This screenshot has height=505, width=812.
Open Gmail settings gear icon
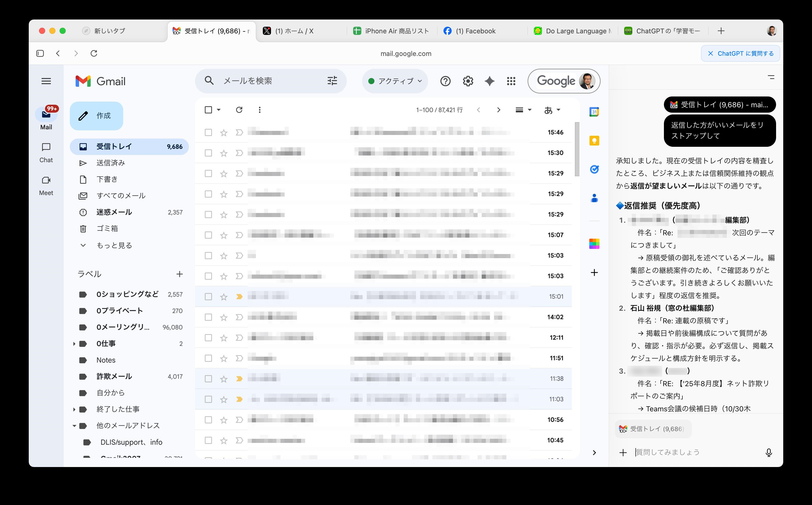[x=468, y=81]
